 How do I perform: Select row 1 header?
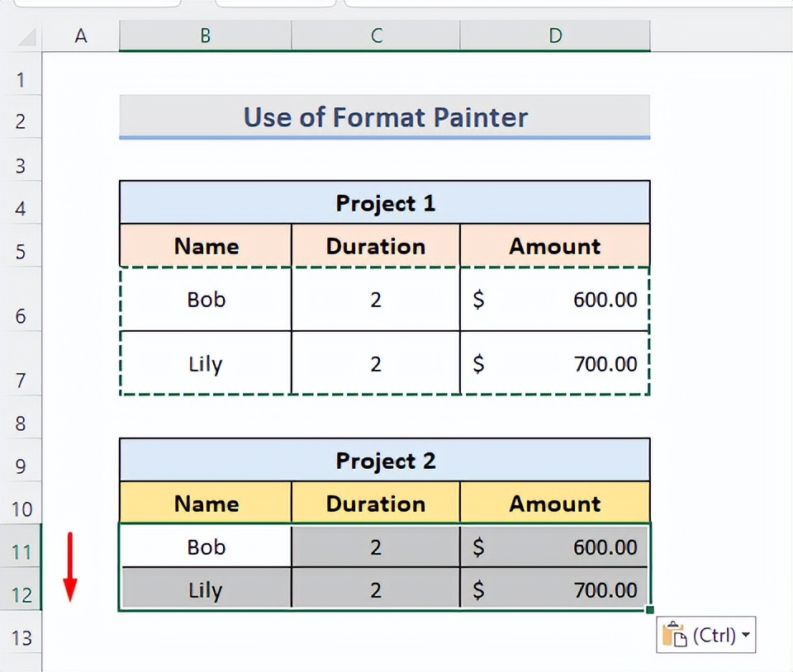(x=20, y=74)
